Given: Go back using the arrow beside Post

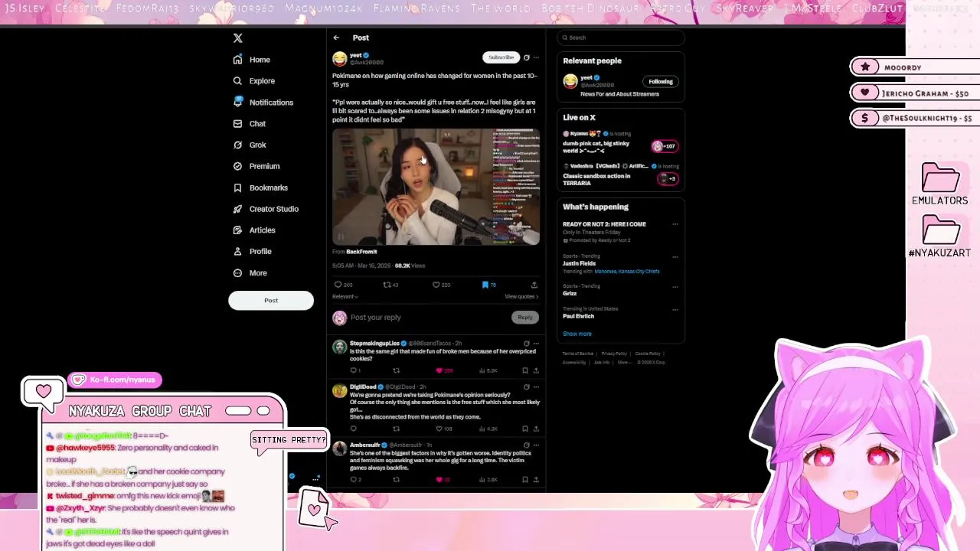Looking at the screenshot, I should click(x=336, y=37).
